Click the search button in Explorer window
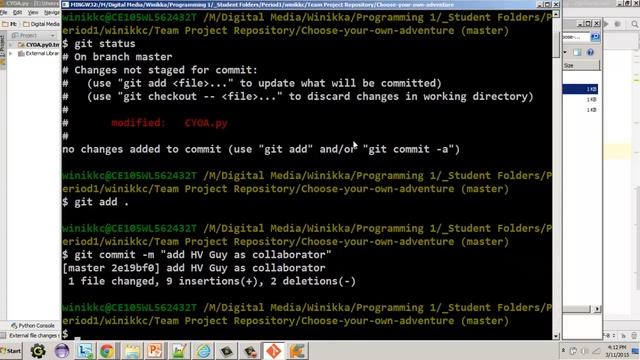 click(x=595, y=37)
